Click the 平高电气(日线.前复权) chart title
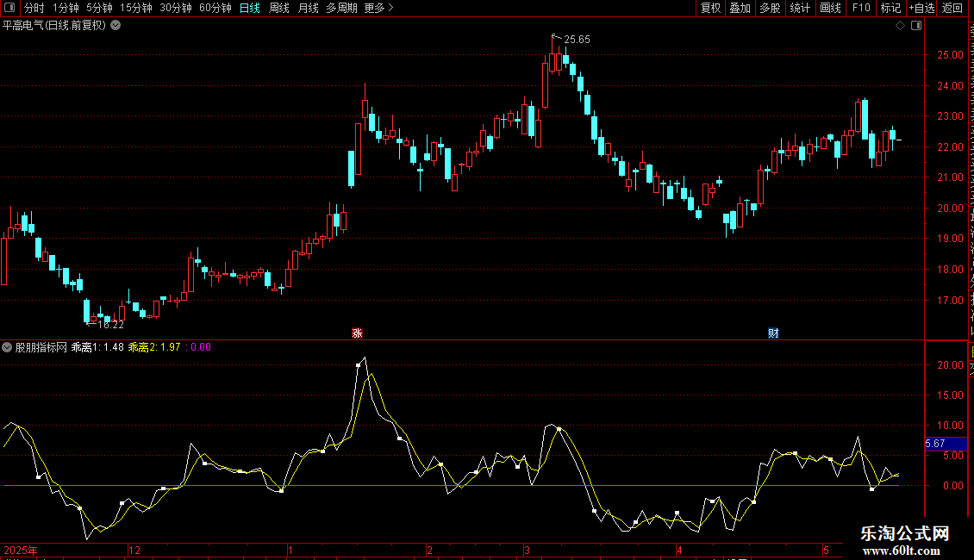Viewport: 974px width, 560px height. point(54,26)
